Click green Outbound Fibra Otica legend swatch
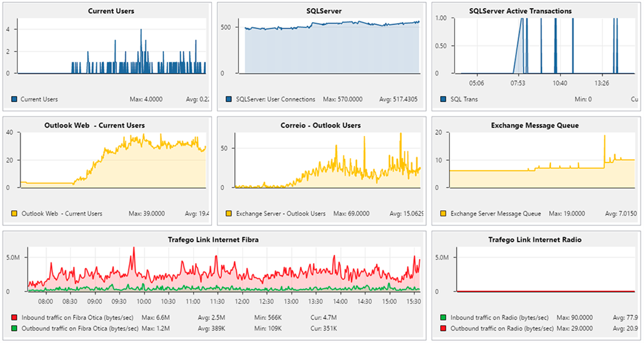This screenshot has height=343, width=644. 14,329
